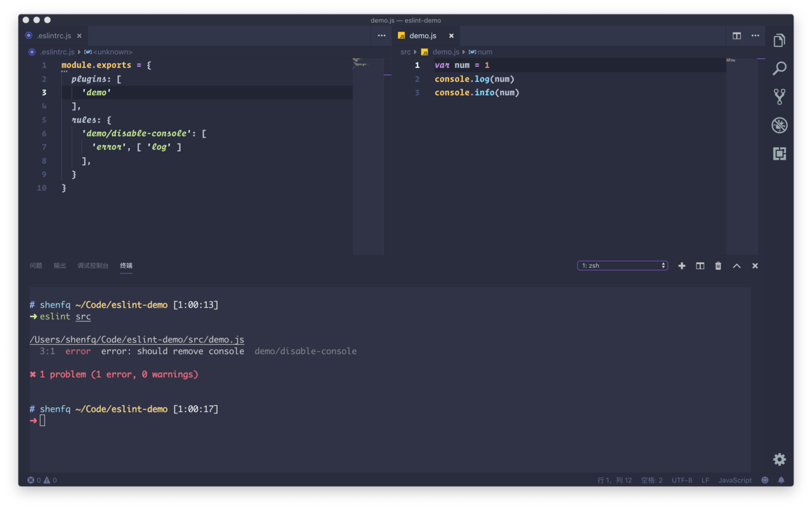Open more actions menu for demo.js editor group
The height and width of the screenshot is (509, 812).
coord(756,36)
